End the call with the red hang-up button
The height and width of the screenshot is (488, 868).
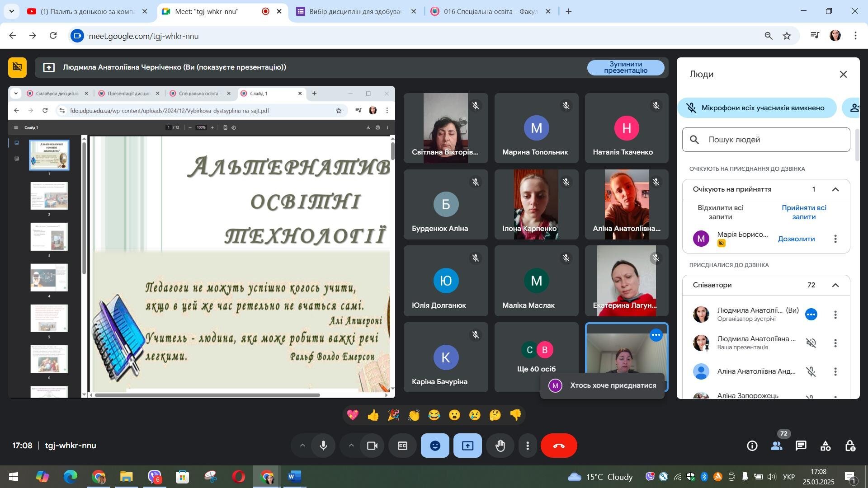click(x=559, y=446)
